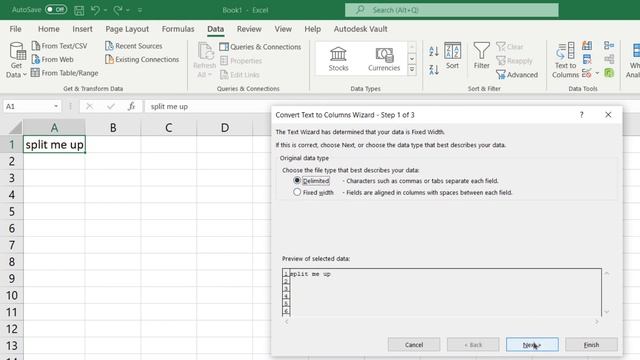Click the Consolidate icon
The image size is (640, 360).
[x=609, y=45]
